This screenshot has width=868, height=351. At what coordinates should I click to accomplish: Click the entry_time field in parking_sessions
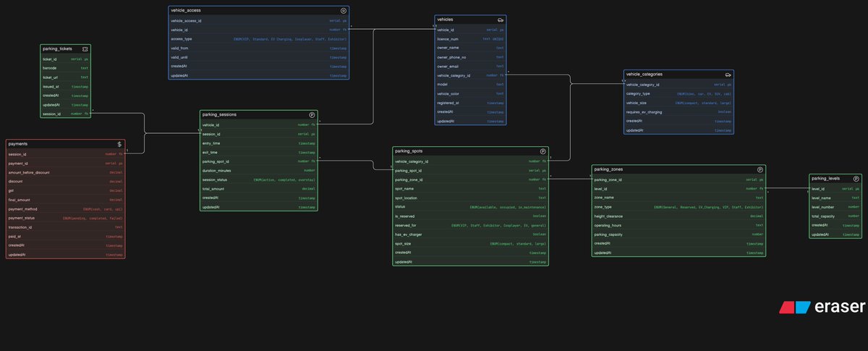click(259, 143)
